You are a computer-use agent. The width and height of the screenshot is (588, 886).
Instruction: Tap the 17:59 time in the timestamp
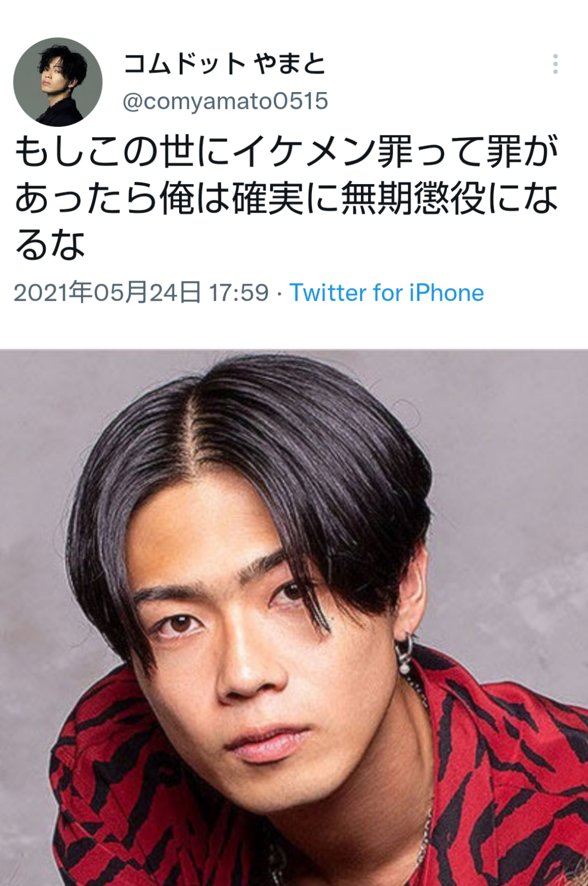[239, 293]
